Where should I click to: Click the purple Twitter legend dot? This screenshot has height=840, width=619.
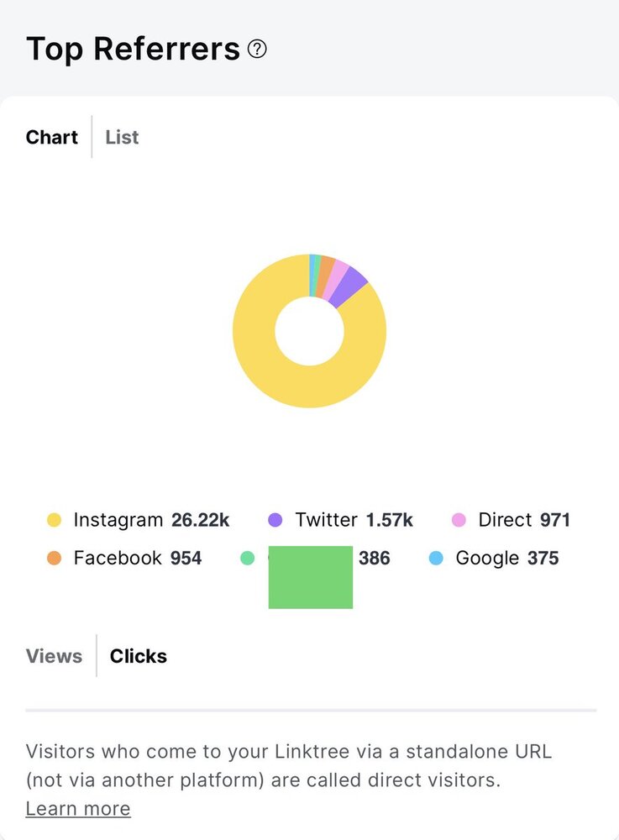[x=275, y=520]
